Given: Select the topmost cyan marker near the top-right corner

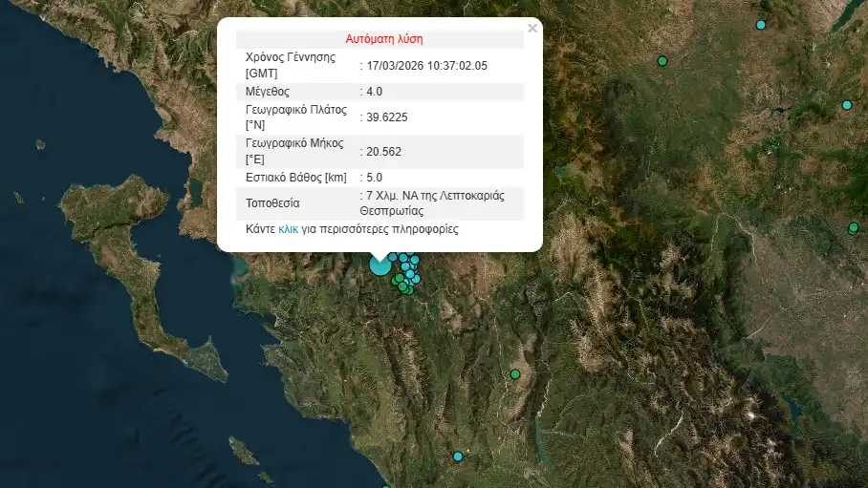Looking at the screenshot, I should 761,25.
